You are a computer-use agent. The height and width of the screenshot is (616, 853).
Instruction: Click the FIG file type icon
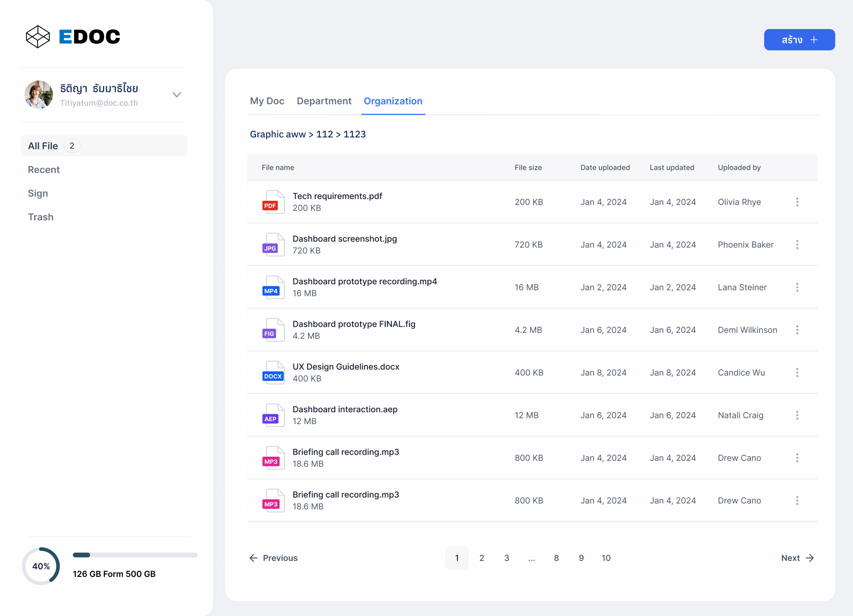pyautogui.click(x=273, y=330)
